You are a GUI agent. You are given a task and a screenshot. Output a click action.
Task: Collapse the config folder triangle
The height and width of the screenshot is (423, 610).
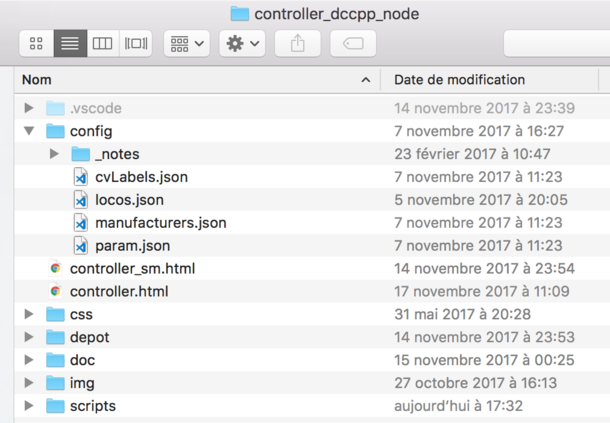click(x=29, y=131)
